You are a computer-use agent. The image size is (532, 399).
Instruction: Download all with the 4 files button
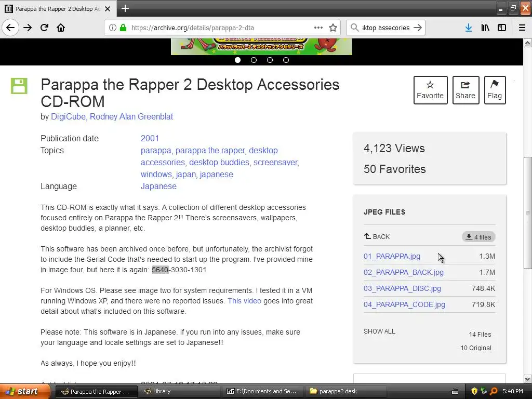pyautogui.click(x=478, y=237)
